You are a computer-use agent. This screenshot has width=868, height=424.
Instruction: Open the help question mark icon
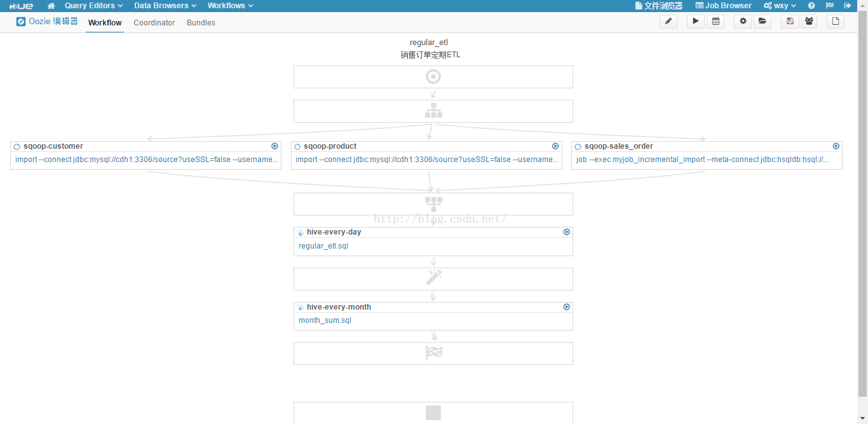click(811, 6)
